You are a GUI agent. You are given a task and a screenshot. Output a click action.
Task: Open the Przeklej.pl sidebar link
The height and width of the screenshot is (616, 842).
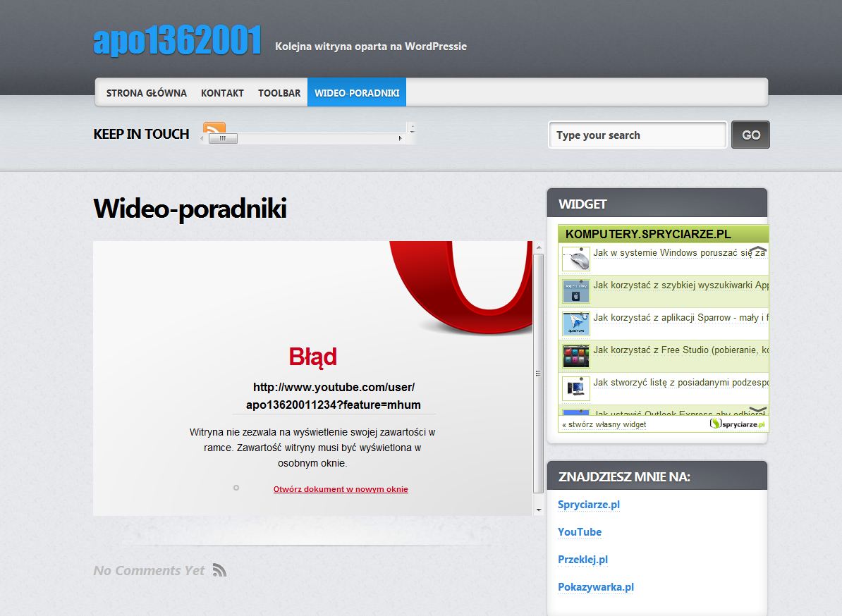(x=582, y=560)
